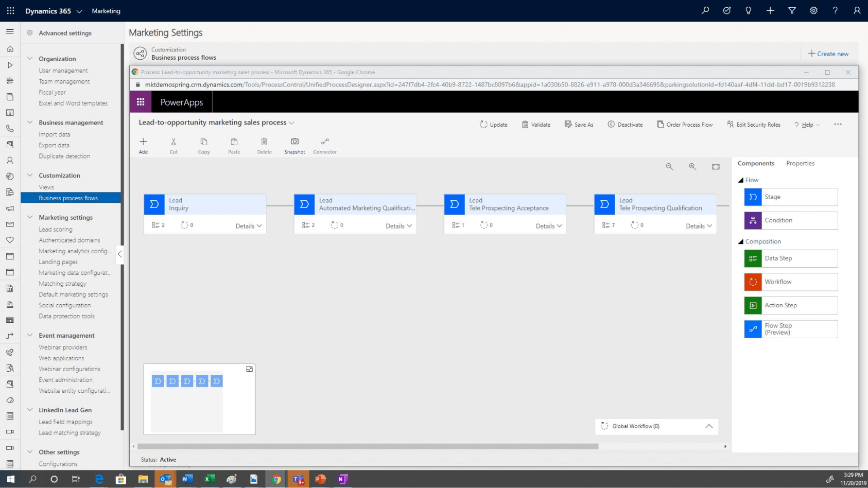This screenshot has height=488, width=868.
Task: Collapse the left sidebar arrow handle
Action: pyautogui.click(x=119, y=254)
